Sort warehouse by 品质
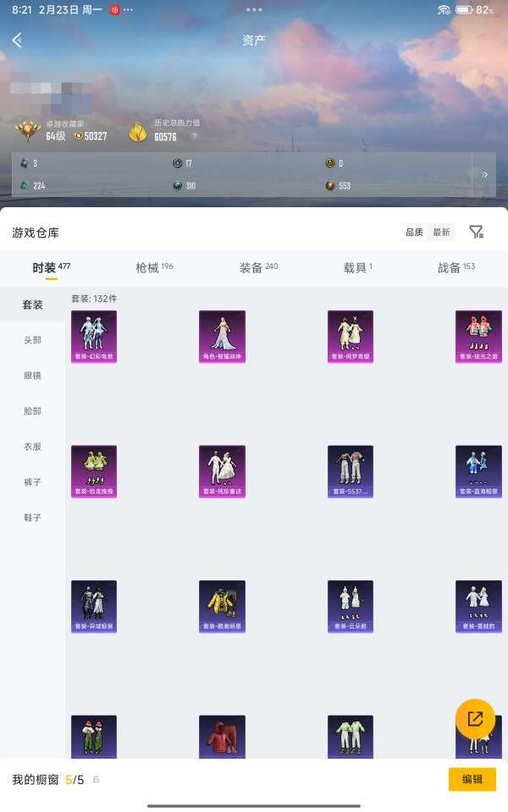The width and height of the screenshot is (508, 812). coord(414,232)
